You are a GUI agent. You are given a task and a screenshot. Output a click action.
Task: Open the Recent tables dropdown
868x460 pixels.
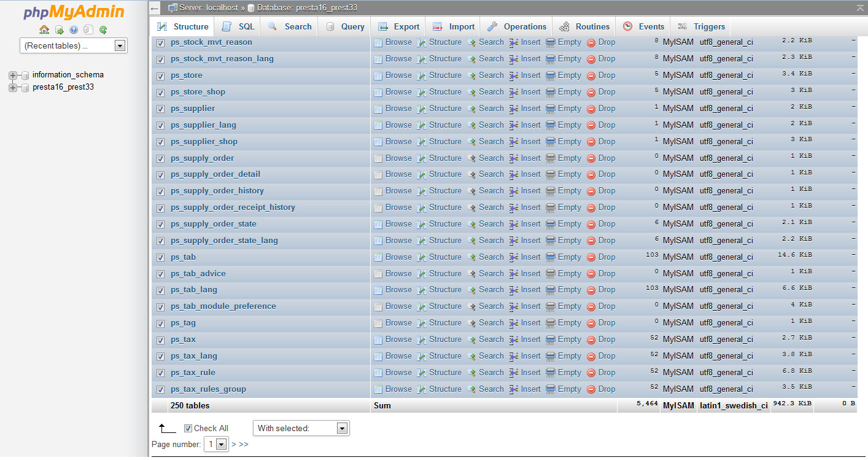pos(74,45)
